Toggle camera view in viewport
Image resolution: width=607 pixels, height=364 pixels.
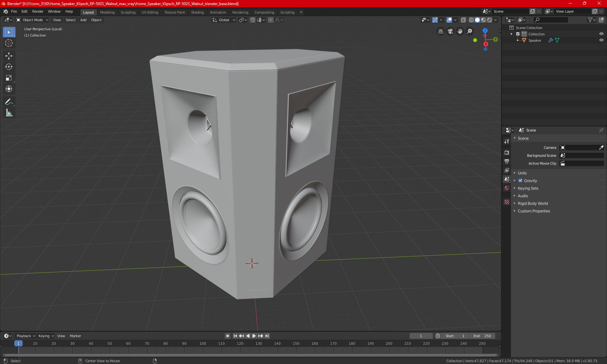pyautogui.click(x=450, y=31)
